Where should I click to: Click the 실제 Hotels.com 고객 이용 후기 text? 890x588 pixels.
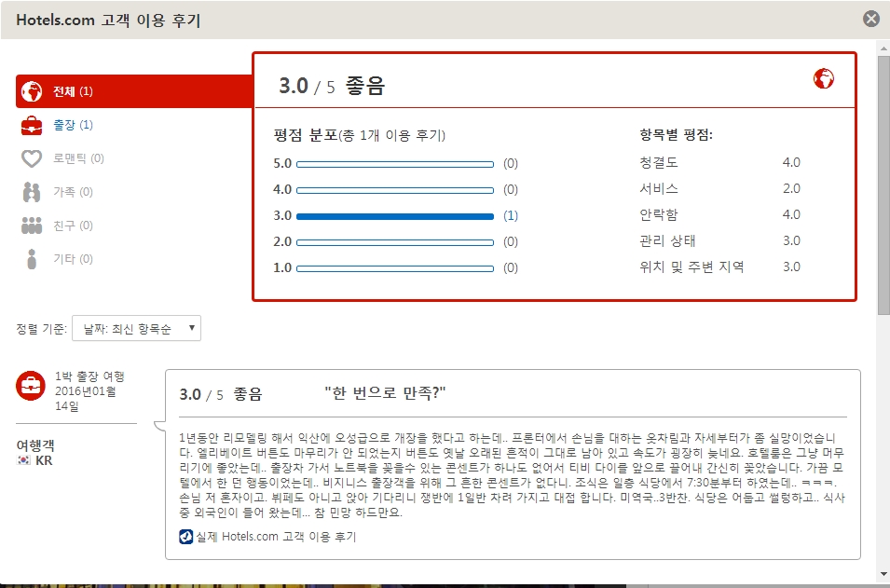tap(276, 537)
